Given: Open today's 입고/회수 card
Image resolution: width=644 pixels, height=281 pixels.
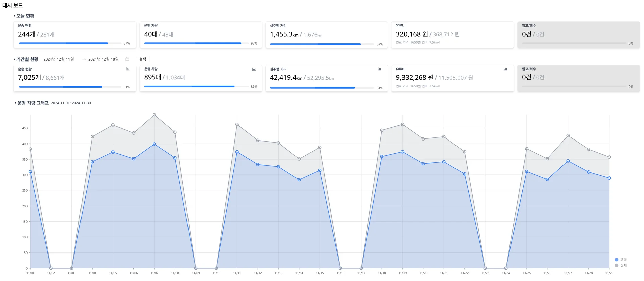Looking at the screenshot, I should pyautogui.click(x=578, y=35).
